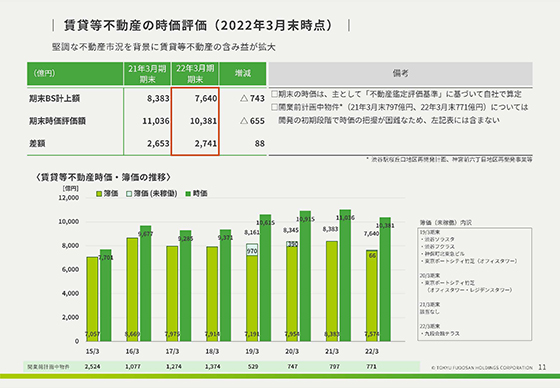The width and height of the screenshot is (560, 388).
Task: Click bottom row value 747
Action: [x=292, y=367]
